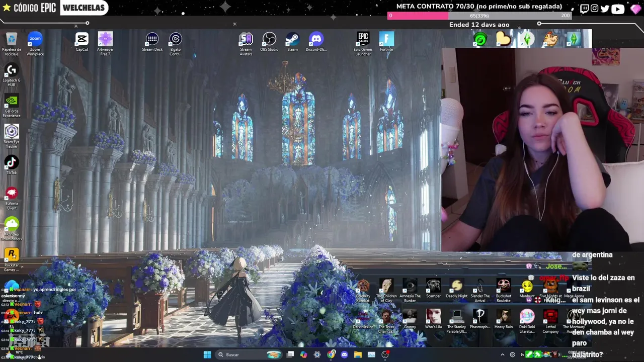Viewport: 644px width, 362px height.
Task: Open the Granny game shortcut
Action: [410, 319]
